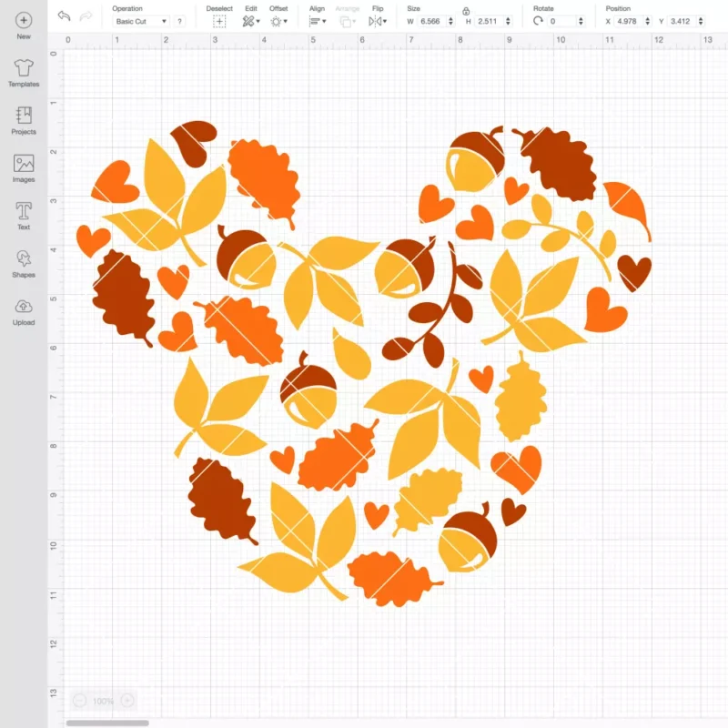
Task: Open the Offset tool dropdown
Action: [x=279, y=21]
